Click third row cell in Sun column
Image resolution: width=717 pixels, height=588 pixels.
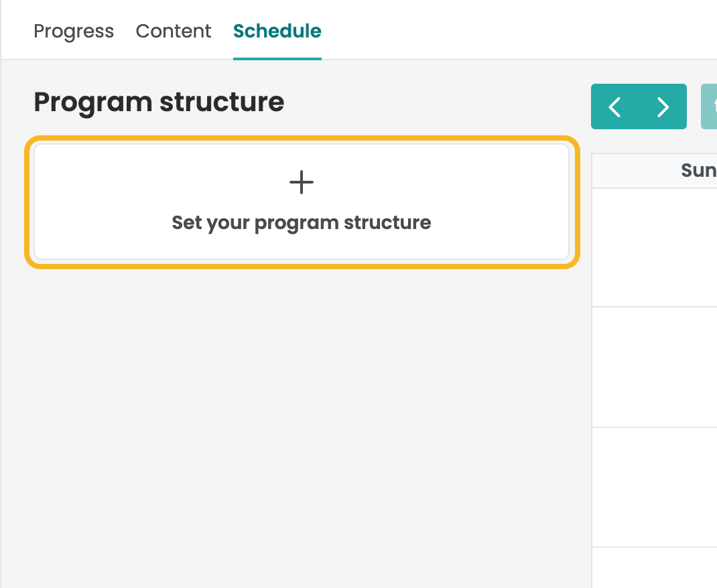coord(655,487)
